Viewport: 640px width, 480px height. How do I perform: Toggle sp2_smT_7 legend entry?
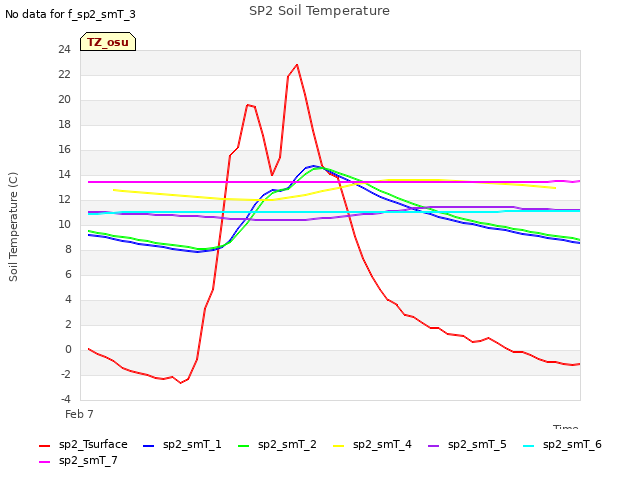click(x=78, y=460)
